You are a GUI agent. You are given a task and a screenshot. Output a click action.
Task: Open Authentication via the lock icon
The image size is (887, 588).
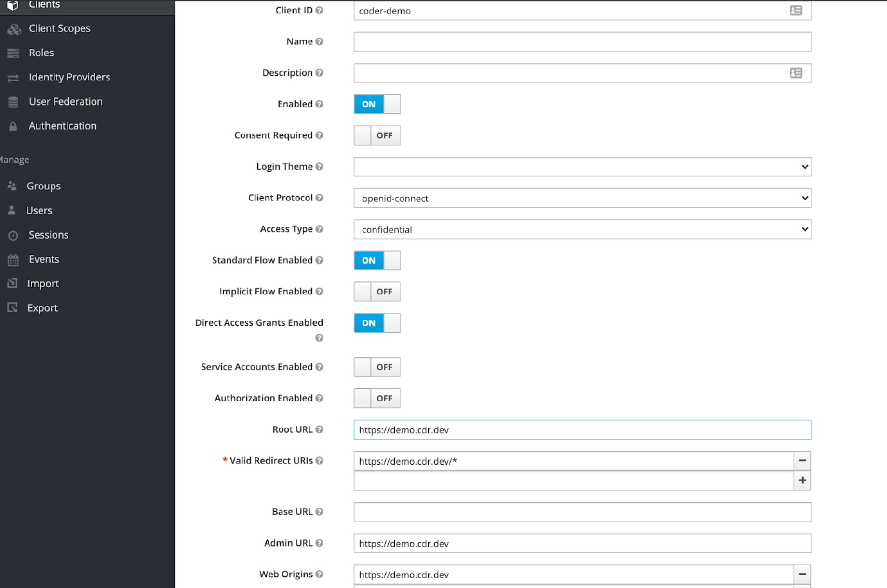coord(13,126)
